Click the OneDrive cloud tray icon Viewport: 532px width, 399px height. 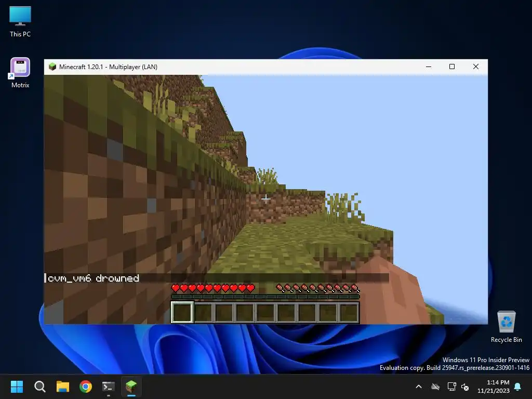(435, 387)
